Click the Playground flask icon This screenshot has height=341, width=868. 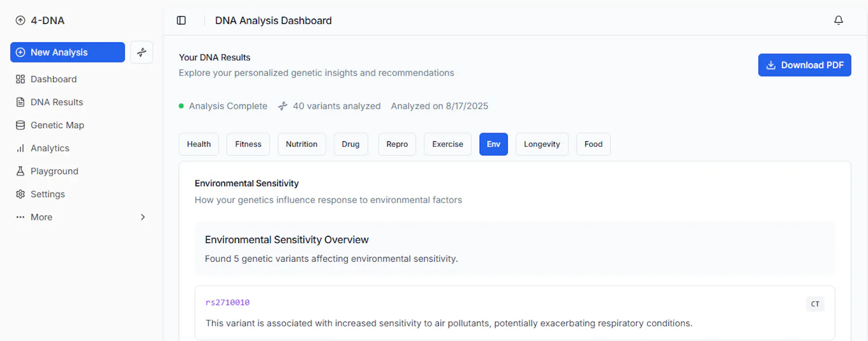21,171
